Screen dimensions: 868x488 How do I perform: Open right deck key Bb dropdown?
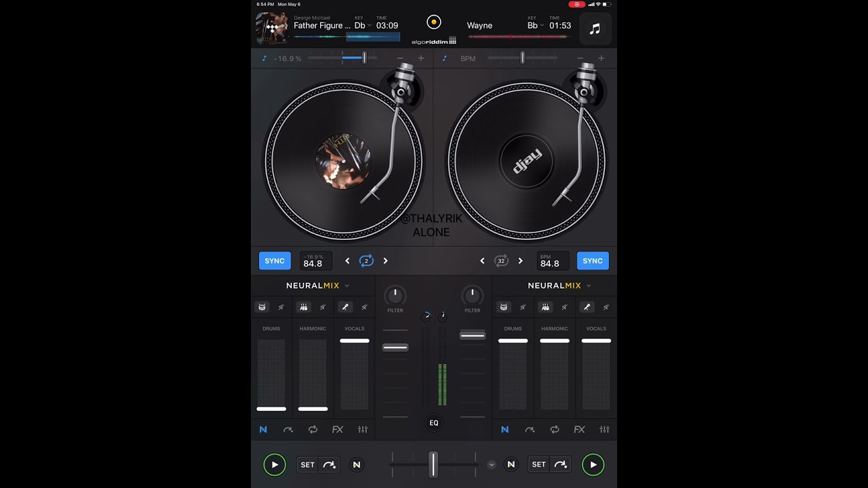click(x=535, y=25)
